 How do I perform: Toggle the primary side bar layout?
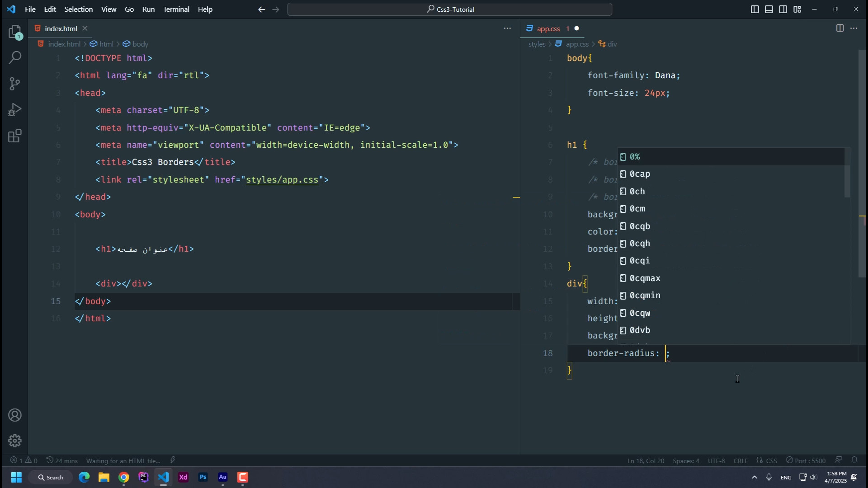pyautogui.click(x=755, y=9)
